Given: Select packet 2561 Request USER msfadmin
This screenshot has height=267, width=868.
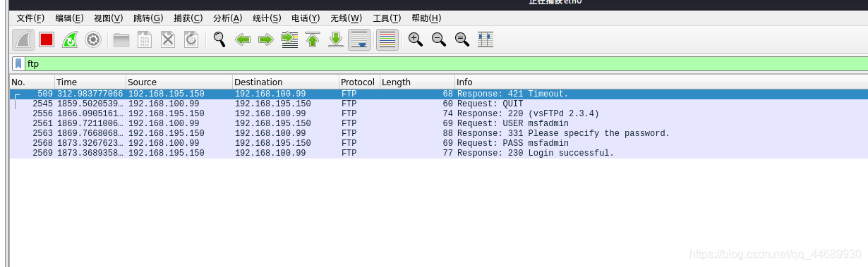Looking at the screenshot, I should pyautogui.click(x=438, y=123).
